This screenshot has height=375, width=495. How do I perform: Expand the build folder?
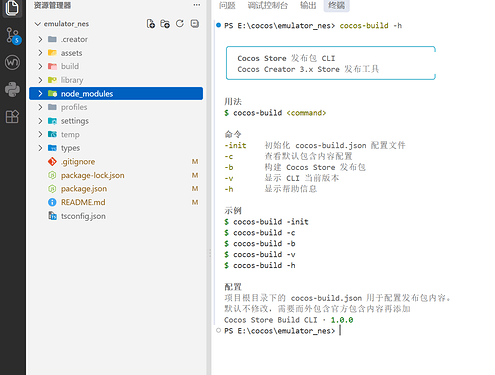(40, 66)
